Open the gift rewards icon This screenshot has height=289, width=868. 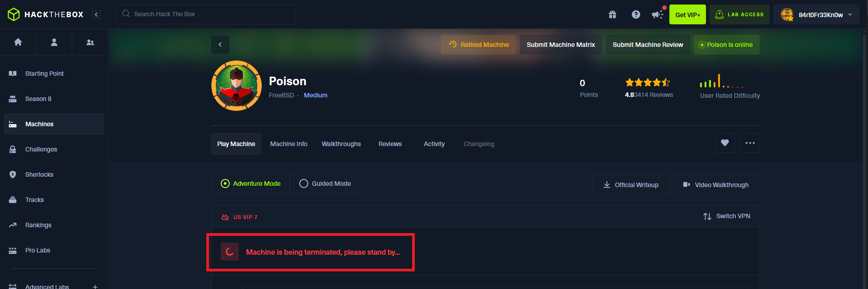[x=613, y=14]
